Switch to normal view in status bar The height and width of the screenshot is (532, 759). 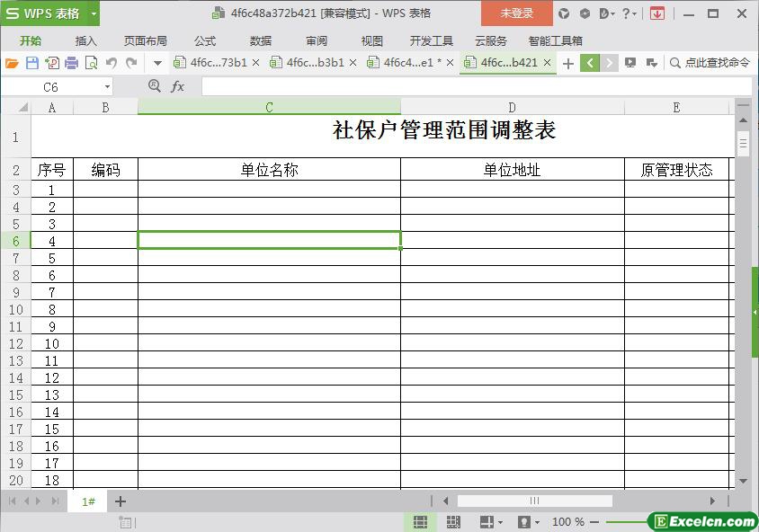420,522
